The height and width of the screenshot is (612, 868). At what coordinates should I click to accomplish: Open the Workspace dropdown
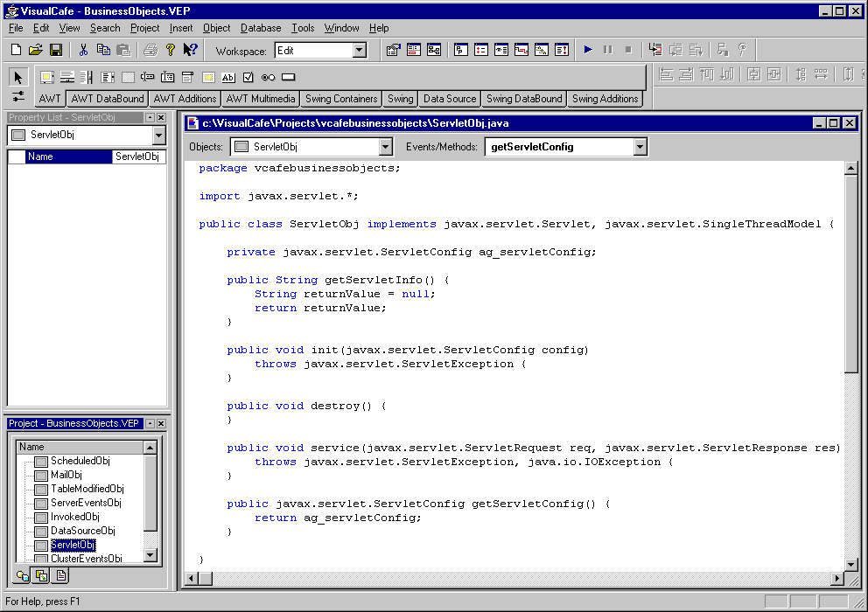point(360,51)
